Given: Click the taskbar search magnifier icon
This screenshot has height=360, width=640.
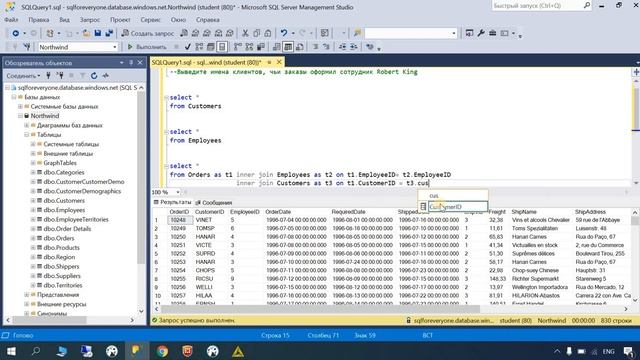Looking at the screenshot, I should 36,351.
